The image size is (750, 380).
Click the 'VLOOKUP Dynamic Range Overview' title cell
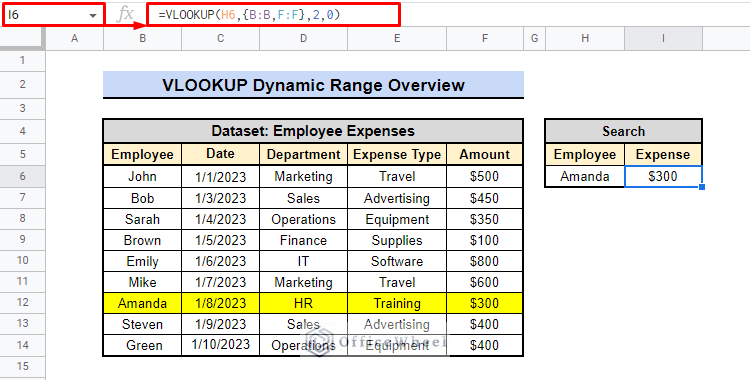point(313,85)
